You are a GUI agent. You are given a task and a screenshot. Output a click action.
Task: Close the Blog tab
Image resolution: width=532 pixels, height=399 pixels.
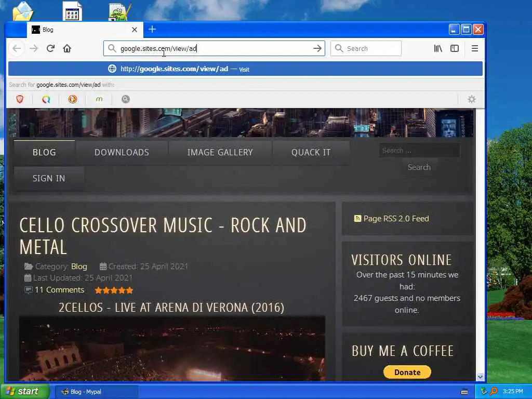tap(135, 30)
